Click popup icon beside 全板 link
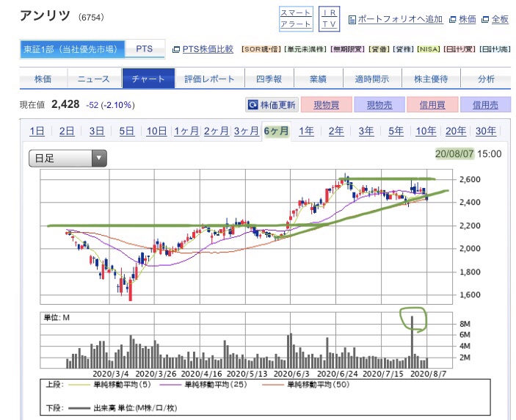 (485, 20)
